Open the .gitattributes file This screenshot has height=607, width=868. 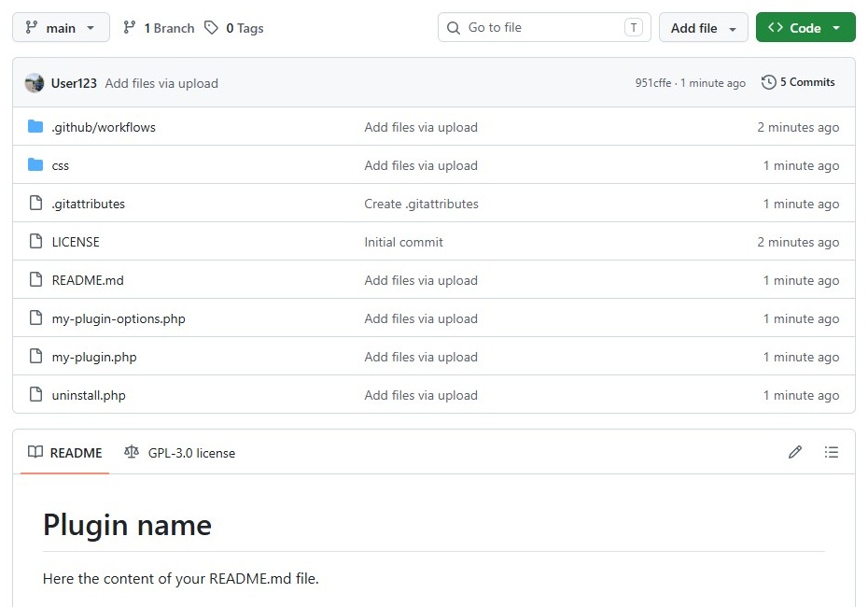point(88,204)
